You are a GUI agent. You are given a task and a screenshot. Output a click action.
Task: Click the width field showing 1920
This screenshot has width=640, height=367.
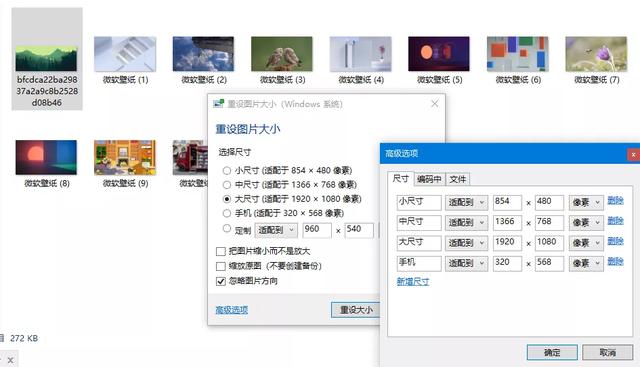point(507,243)
